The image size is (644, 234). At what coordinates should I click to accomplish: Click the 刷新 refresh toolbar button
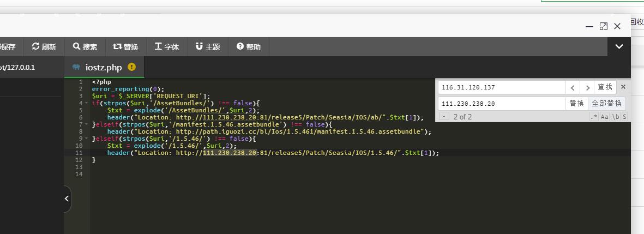point(44,47)
